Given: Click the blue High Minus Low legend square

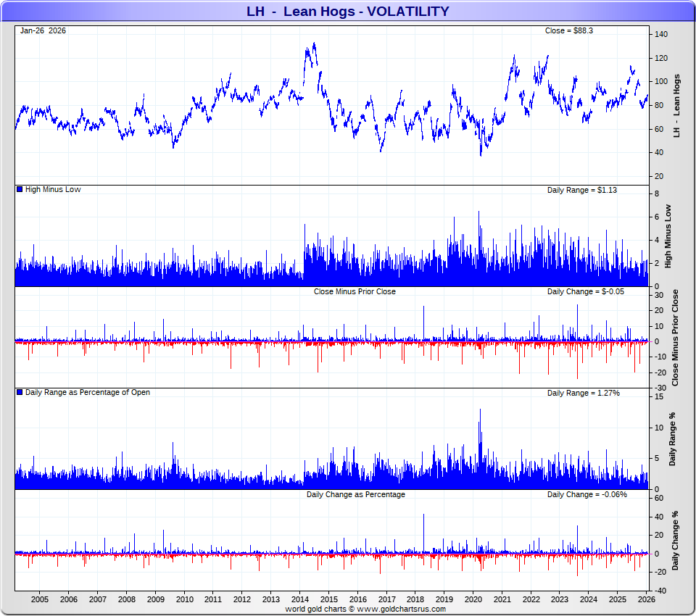Looking at the screenshot, I should 20,189.
